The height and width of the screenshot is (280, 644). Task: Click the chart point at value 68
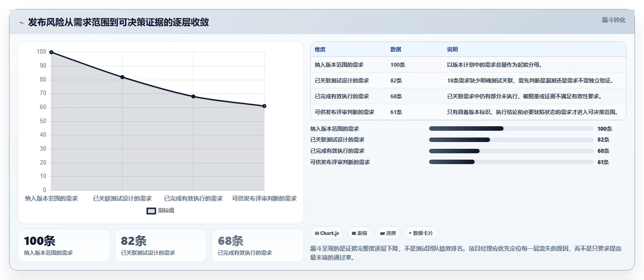pos(193,96)
